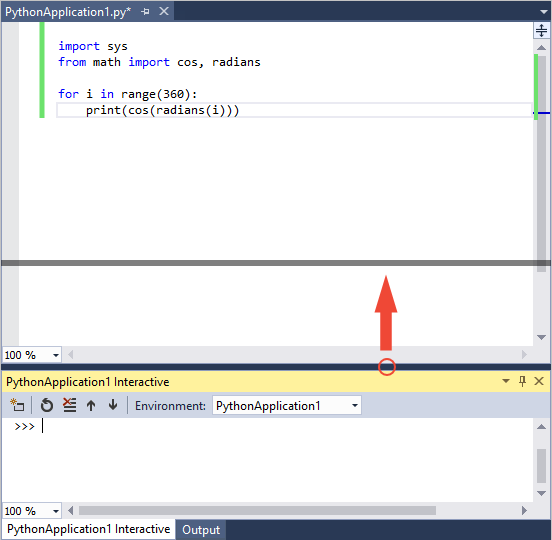Open the Environment PythonApplication1 dropdown
Image resolution: width=552 pixels, height=540 pixels.
(287, 406)
